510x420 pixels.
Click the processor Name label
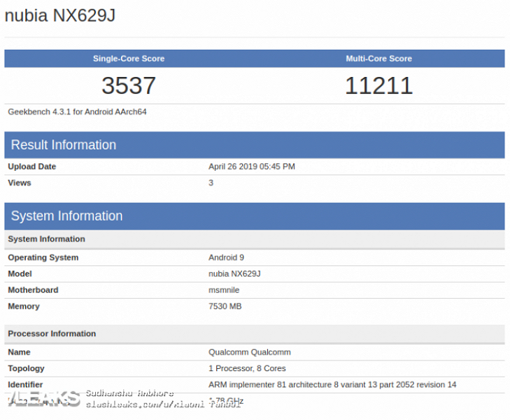point(19,352)
